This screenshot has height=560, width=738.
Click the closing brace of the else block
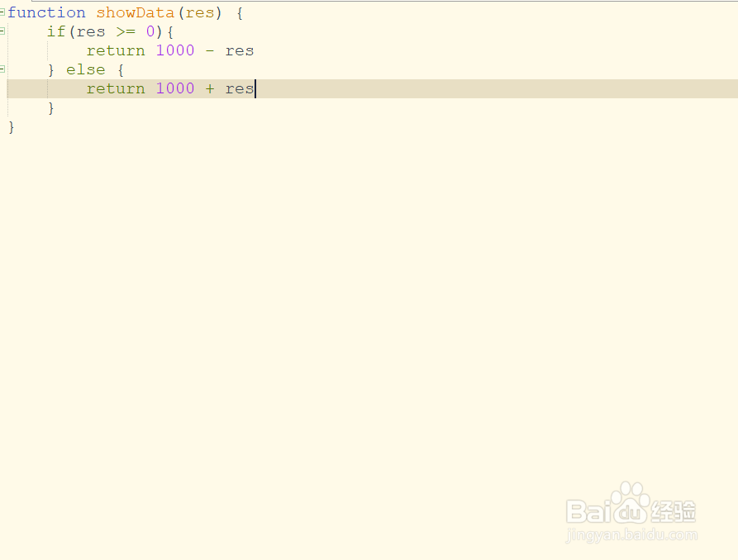coord(51,108)
